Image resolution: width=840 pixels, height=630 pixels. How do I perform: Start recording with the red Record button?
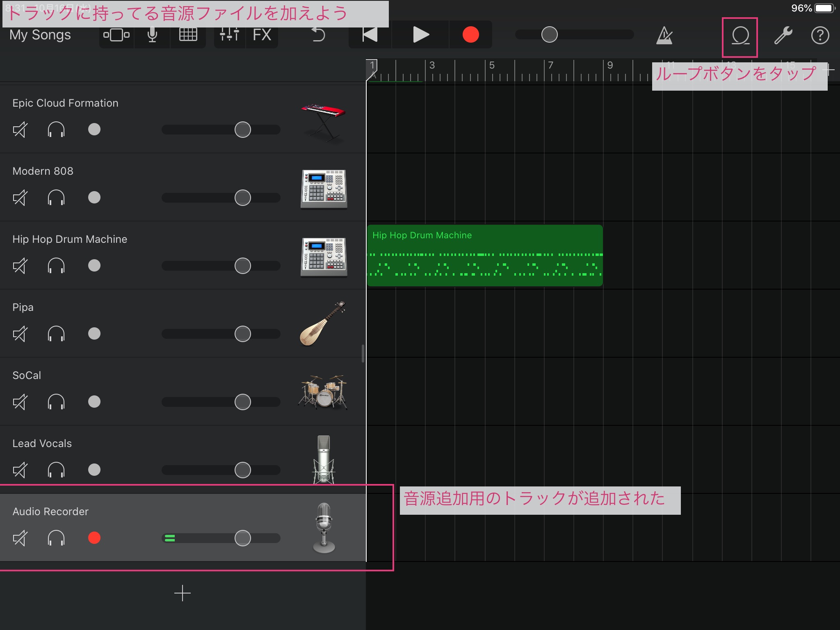click(x=470, y=35)
